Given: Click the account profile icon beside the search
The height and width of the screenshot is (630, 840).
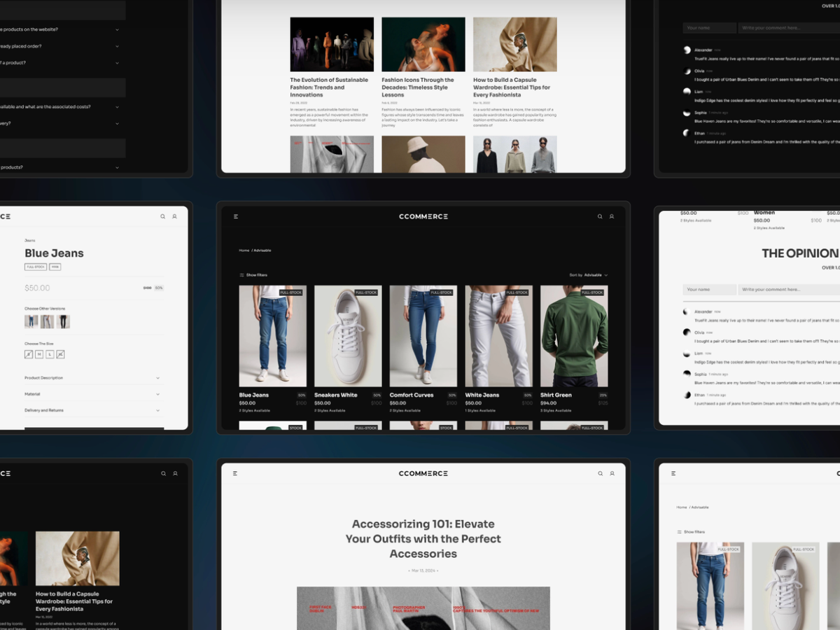Looking at the screenshot, I should coord(612,217).
